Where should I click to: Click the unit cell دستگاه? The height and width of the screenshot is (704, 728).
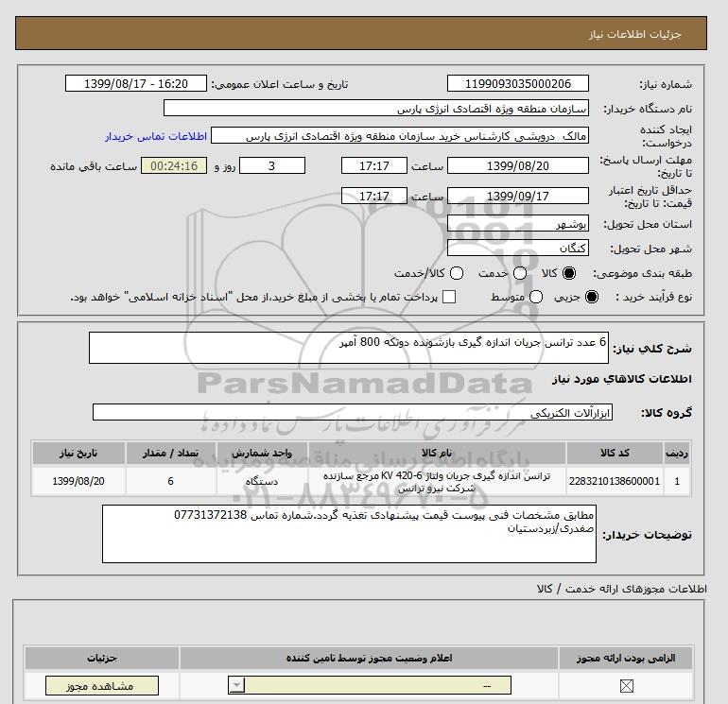262,481
